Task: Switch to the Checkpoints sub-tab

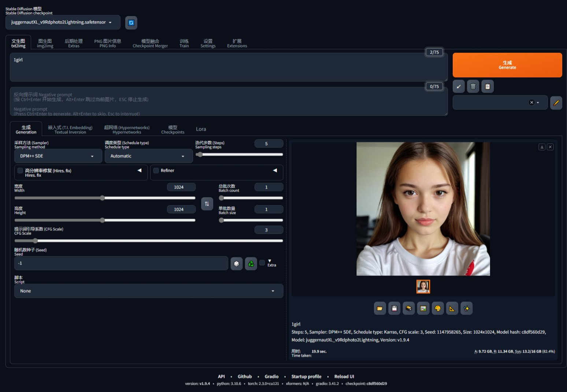Action: coord(173,130)
